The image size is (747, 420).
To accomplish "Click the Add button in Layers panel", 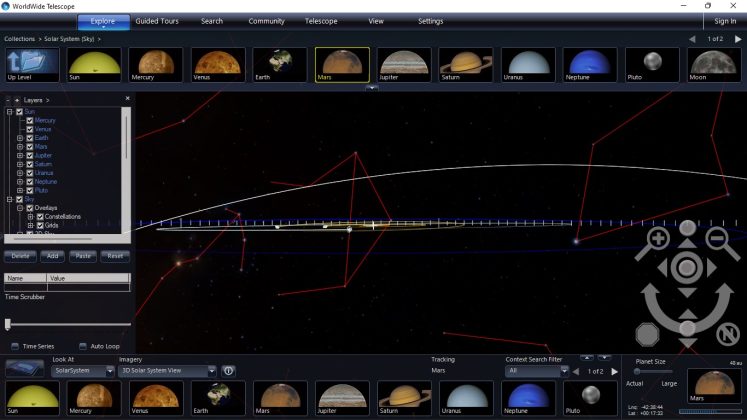I will pos(52,256).
